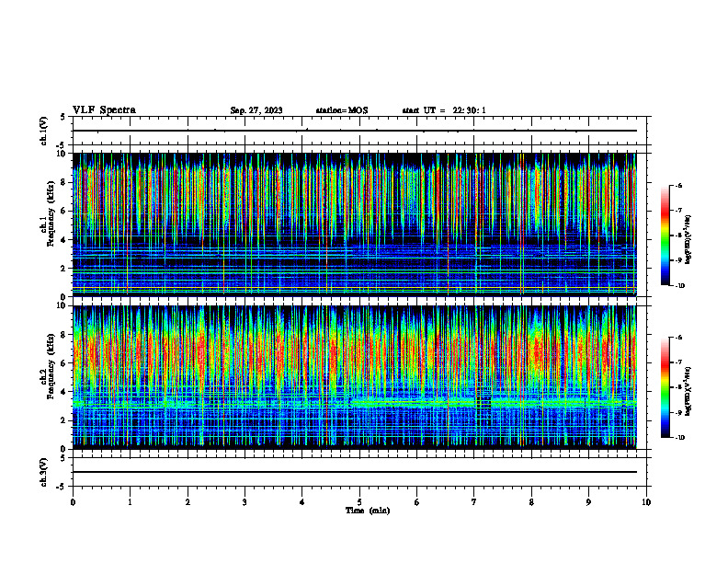The height and width of the screenshot is (563, 728).
Task: Click the "ch.3(V)" axis label
Action: (44, 472)
